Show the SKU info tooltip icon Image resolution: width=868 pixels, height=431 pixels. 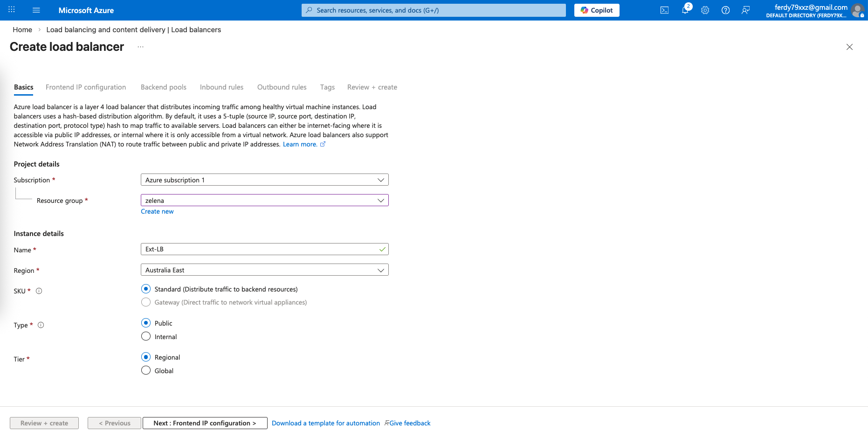point(39,291)
